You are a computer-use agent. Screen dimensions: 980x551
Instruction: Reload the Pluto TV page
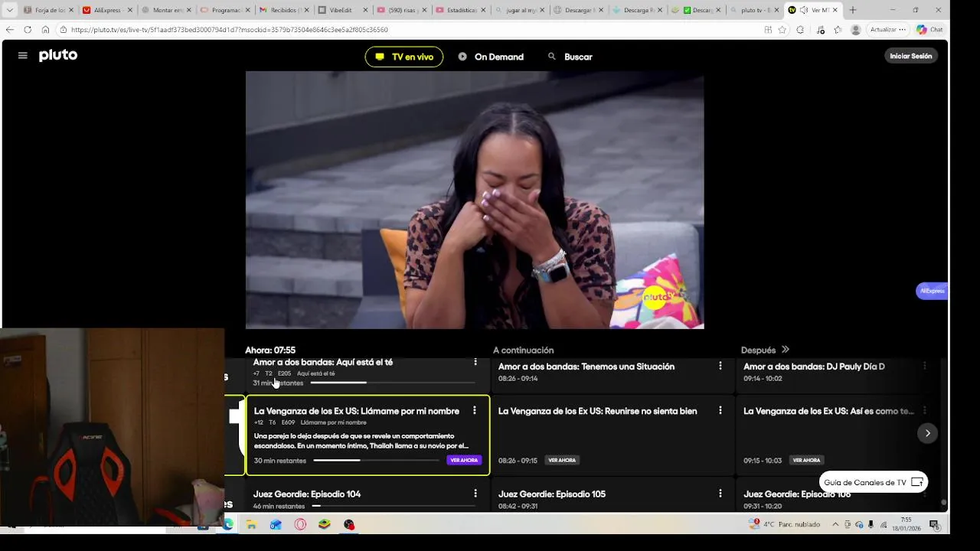[28, 30]
